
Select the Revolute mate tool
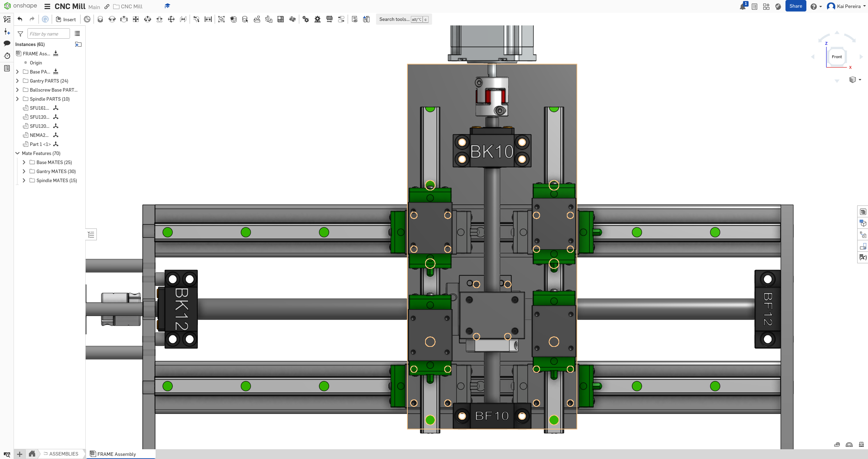[x=112, y=19]
